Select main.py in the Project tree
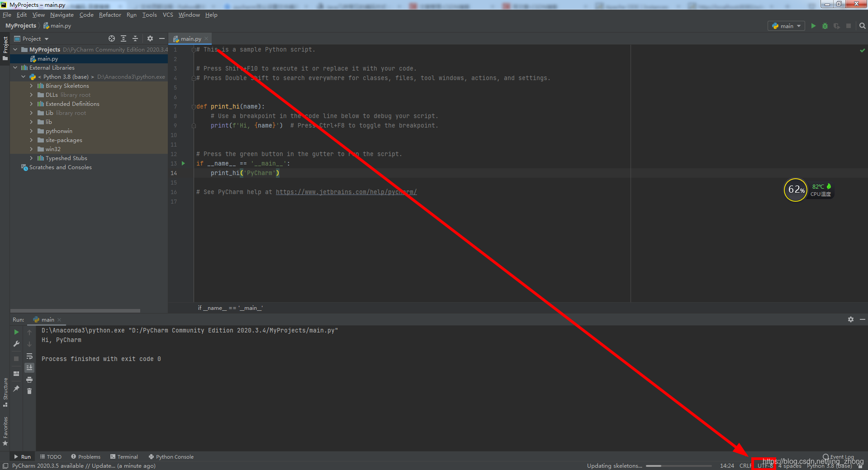The width and height of the screenshot is (868, 470). pyautogui.click(x=89, y=59)
